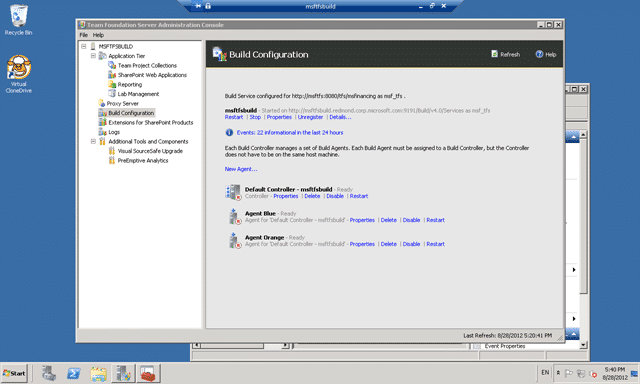The image size is (640, 384).
Task: Click the Unregister link
Action: tap(310, 117)
